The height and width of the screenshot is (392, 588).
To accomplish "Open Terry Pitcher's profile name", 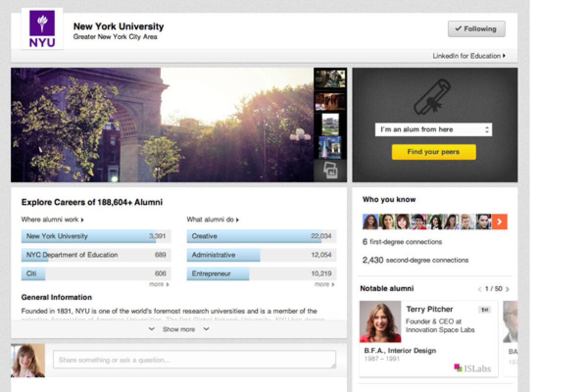I will click(429, 309).
